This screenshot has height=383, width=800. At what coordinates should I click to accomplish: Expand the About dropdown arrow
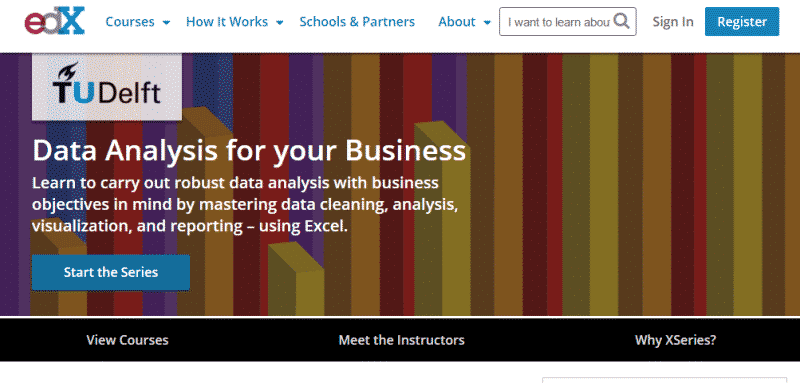(487, 22)
